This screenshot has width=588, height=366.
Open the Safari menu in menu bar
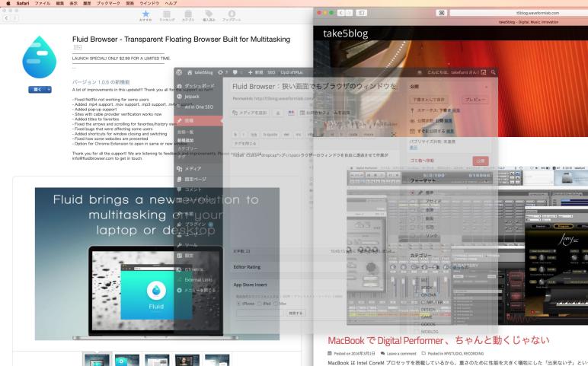(23, 3)
